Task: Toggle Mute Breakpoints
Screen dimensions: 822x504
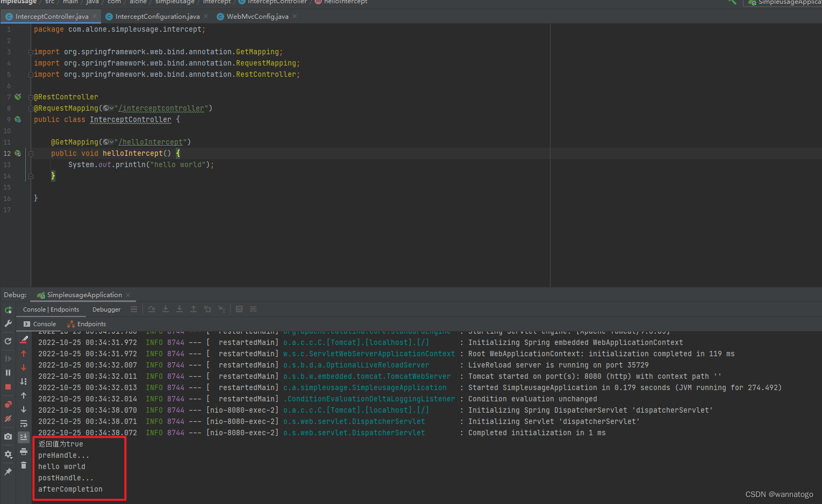Action: pyautogui.click(x=8, y=419)
